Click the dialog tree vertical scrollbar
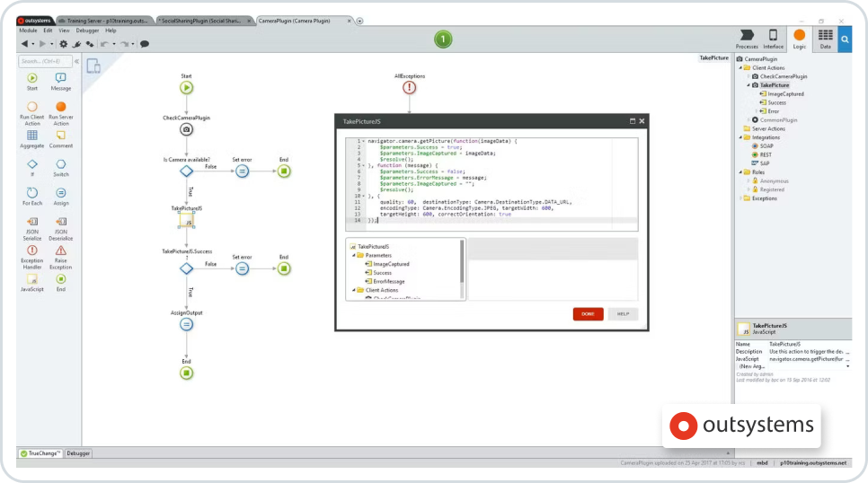 tap(463, 260)
